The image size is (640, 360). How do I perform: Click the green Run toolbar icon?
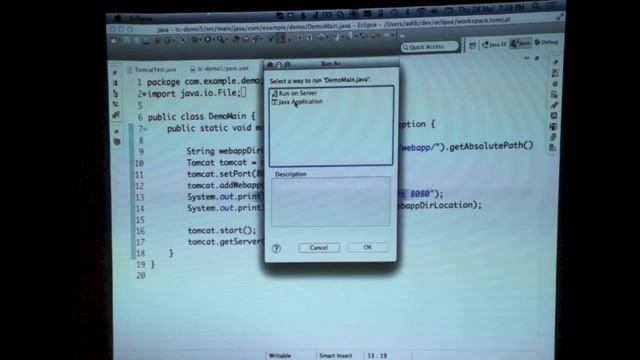click(x=208, y=40)
